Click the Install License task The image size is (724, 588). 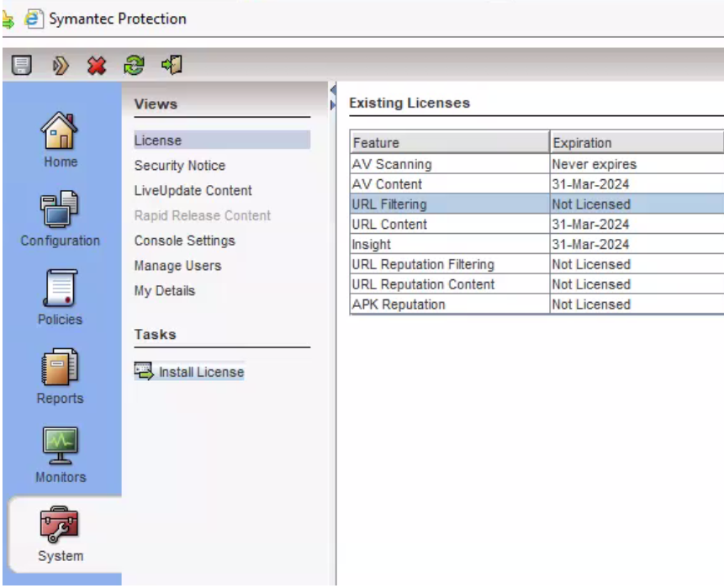[x=201, y=372]
